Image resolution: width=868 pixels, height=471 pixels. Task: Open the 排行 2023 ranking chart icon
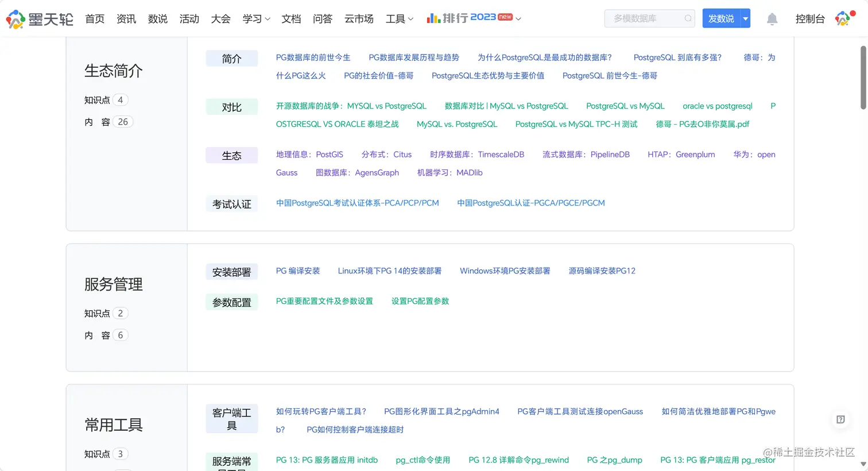pos(433,18)
